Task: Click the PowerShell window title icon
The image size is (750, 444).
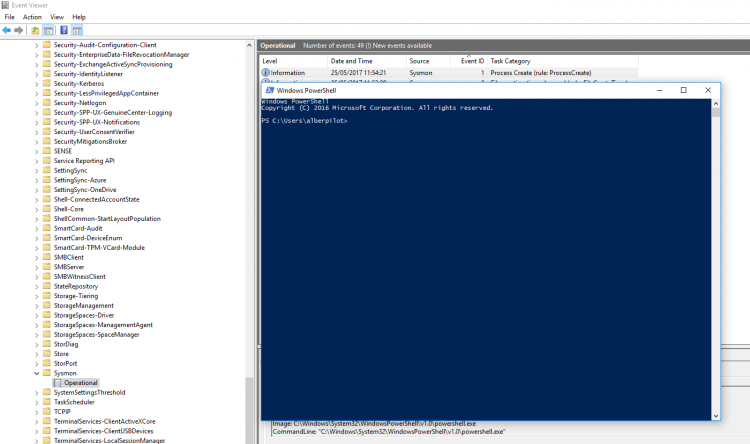Action: pos(270,90)
